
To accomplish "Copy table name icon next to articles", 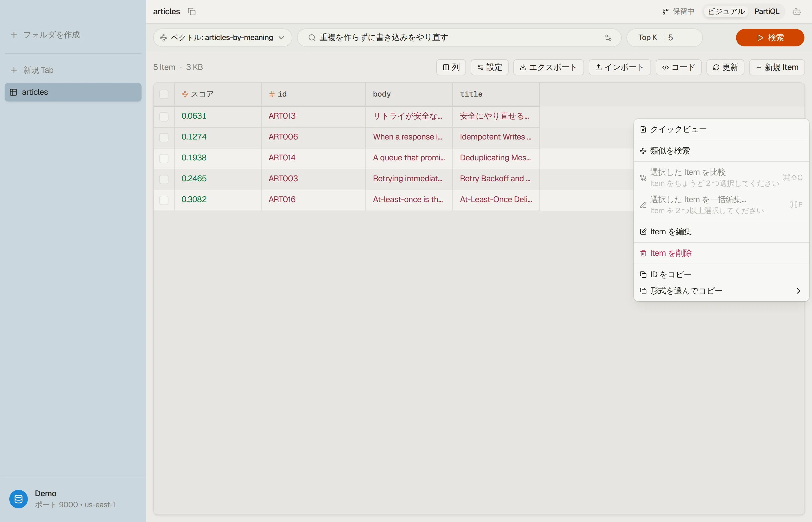I will point(191,12).
